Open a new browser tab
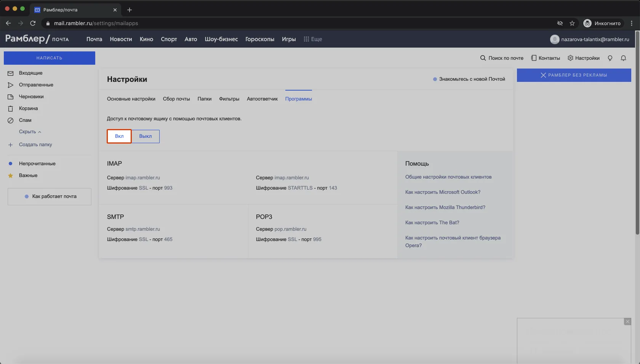 130,10
